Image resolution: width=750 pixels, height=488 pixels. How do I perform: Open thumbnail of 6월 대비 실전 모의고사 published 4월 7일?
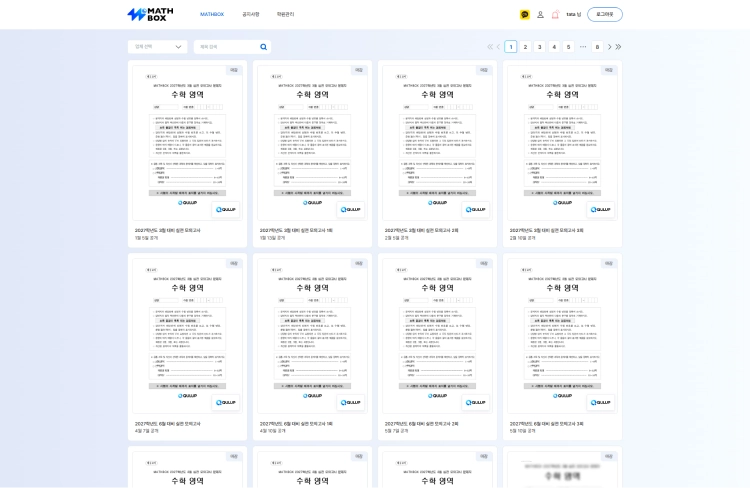click(188, 336)
